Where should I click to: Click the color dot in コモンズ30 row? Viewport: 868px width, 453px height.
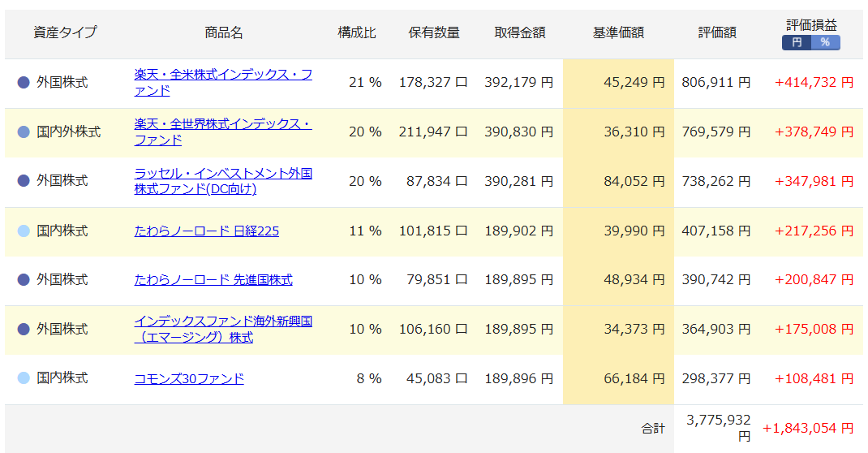point(24,378)
